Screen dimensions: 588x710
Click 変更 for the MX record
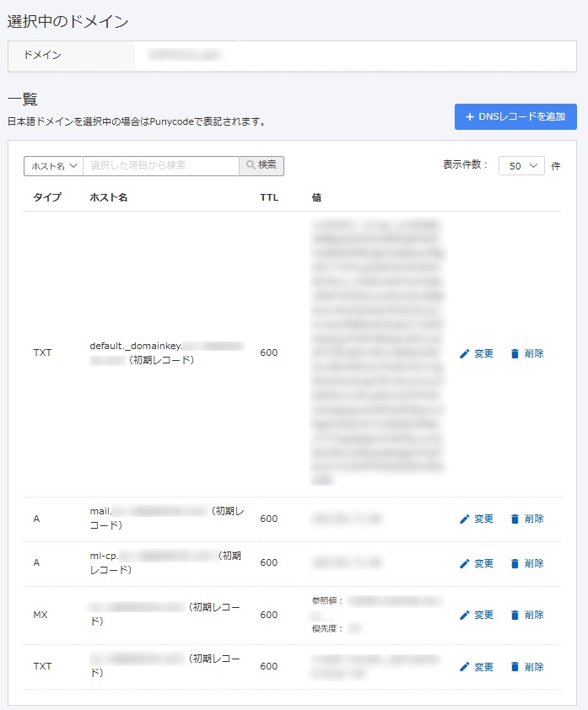coord(477,615)
